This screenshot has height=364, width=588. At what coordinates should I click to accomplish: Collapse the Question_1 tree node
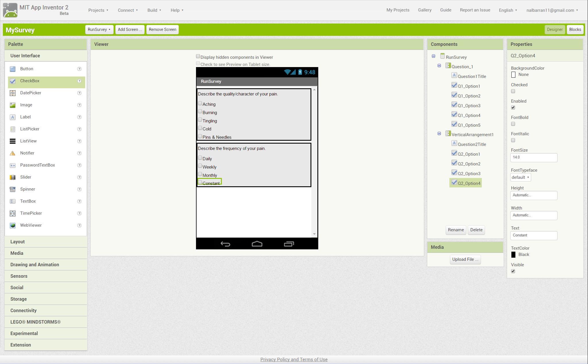(x=439, y=66)
